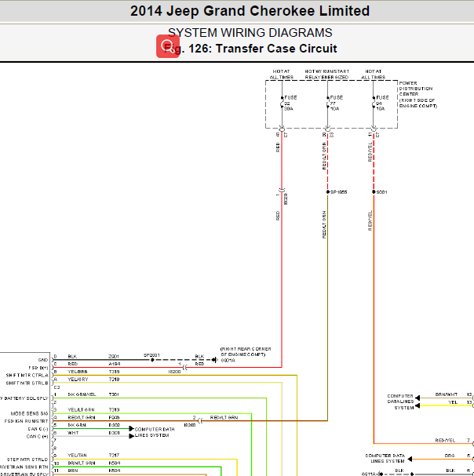The image size is (474, 476).
Task: Click 'HOT AT ALL TIMES' above Fuse 32
Action: point(282,74)
